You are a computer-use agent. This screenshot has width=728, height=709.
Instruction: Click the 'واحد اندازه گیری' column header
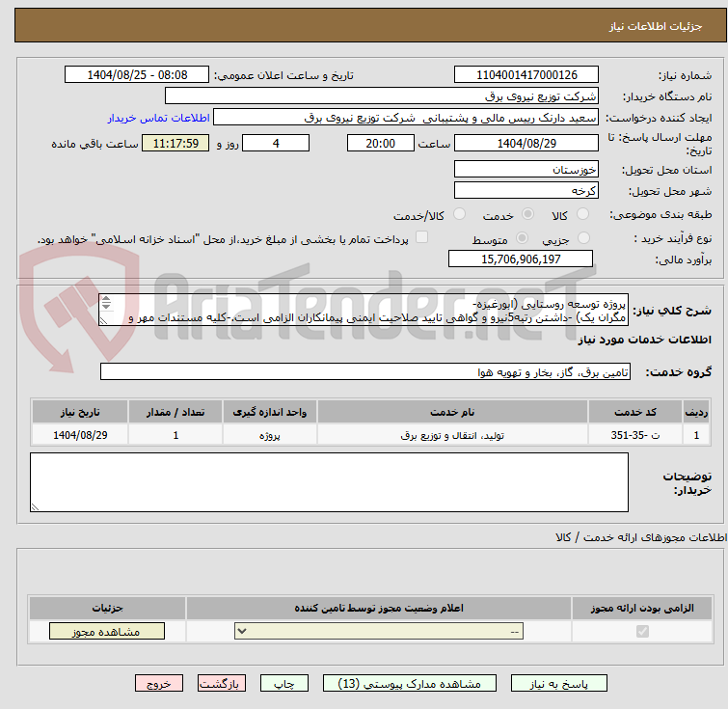[270, 412]
